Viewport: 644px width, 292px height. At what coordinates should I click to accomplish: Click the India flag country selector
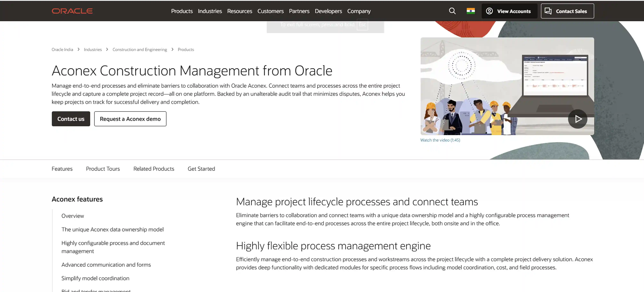pos(471,11)
